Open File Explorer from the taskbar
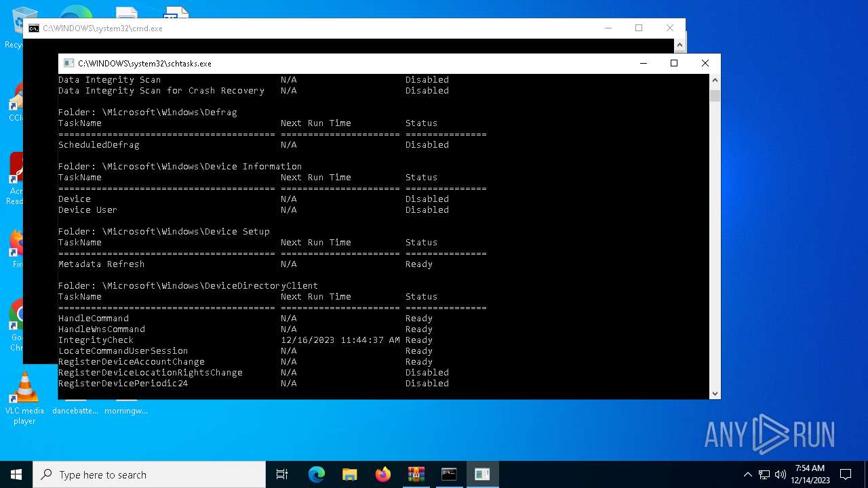The width and height of the screenshot is (868, 488). pyautogui.click(x=350, y=474)
